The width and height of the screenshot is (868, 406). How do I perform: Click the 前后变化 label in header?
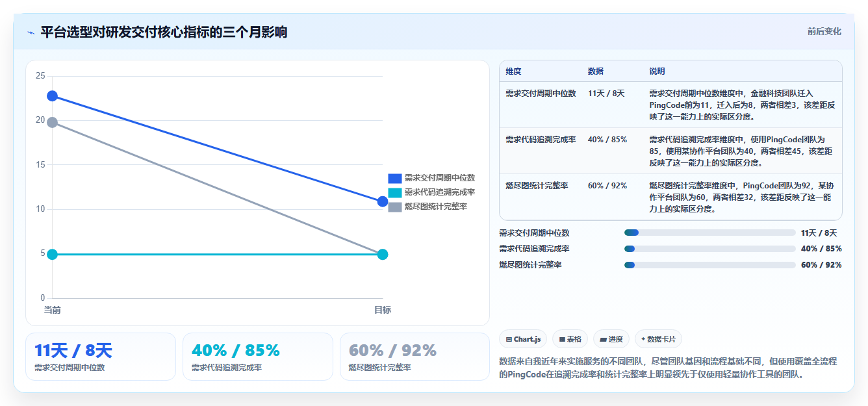click(824, 31)
